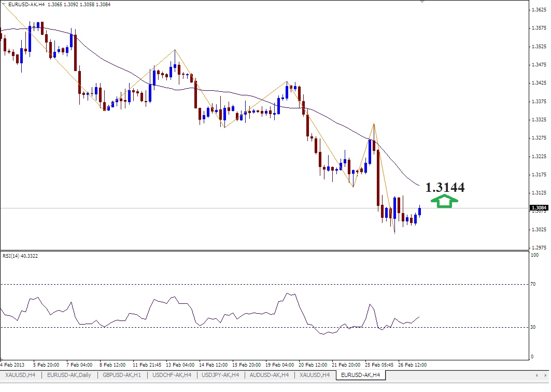This screenshot has width=551, height=392.
Task: Open the GBPUSD-AK,H1 chart tab
Action: tap(122, 374)
